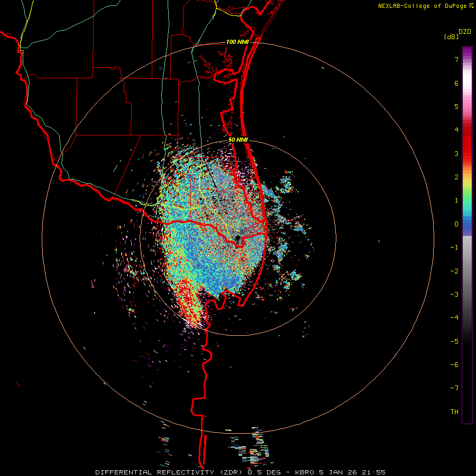Click the -7 value on color scale
This screenshot has height=476, width=476.
(x=454, y=388)
